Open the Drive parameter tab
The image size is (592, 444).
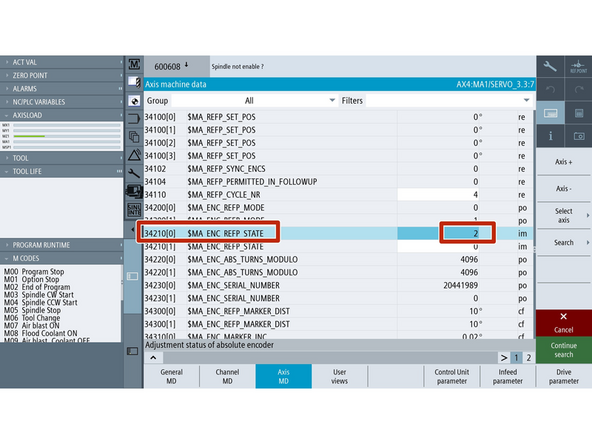[x=564, y=376]
